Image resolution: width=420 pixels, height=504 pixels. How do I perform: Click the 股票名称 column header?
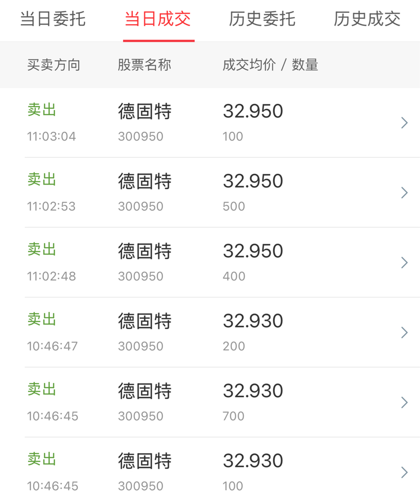(x=144, y=65)
